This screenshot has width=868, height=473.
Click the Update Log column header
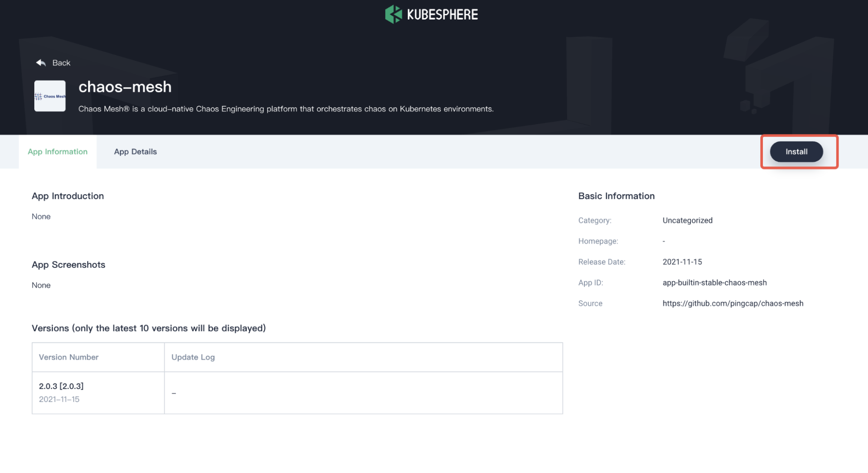pyautogui.click(x=193, y=357)
